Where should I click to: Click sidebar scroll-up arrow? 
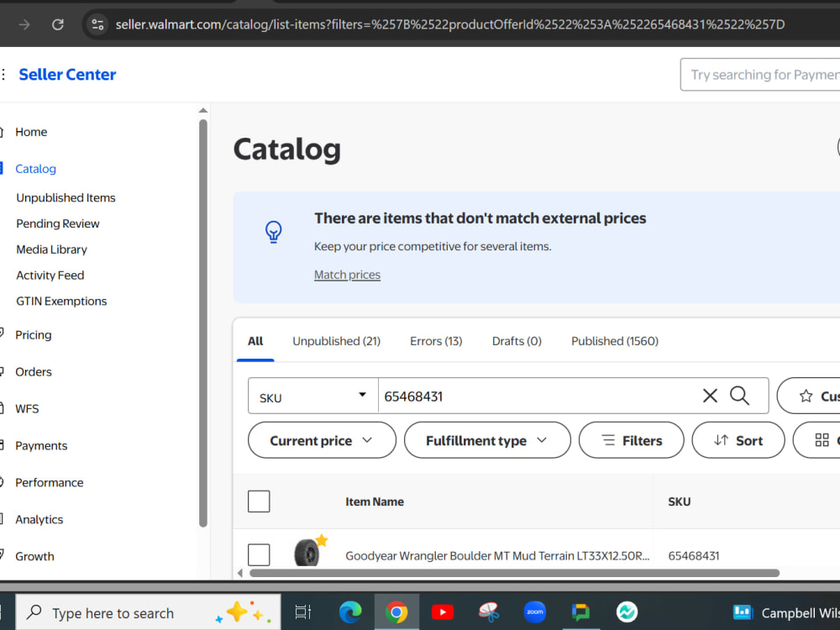click(203, 110)
